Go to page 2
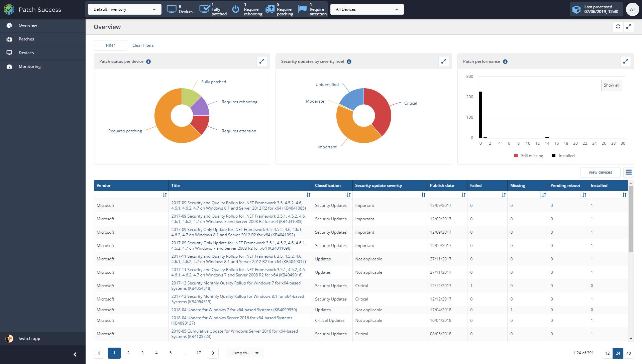This screenshot has width=642, height=364. pos(128,353)
